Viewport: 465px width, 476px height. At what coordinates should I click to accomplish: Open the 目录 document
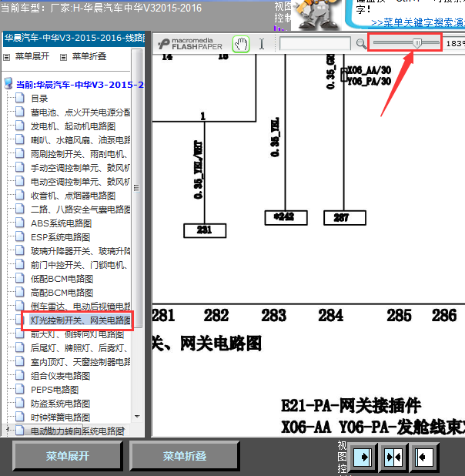coord(39,99)
